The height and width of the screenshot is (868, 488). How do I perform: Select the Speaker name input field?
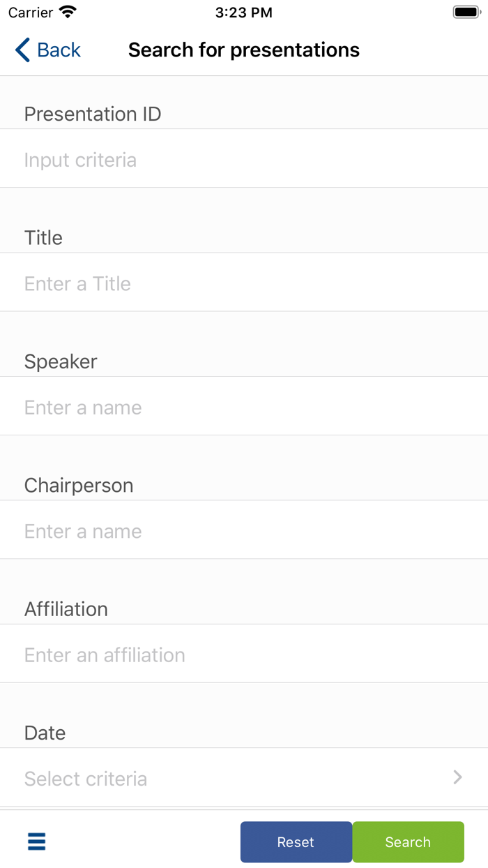coord(244,407)
